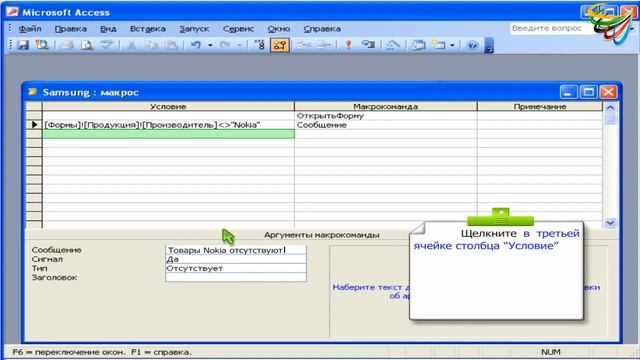Viewport: 640px width, 360px height.
Task: Click the Samsung macro window title icon
Action: 33,92
